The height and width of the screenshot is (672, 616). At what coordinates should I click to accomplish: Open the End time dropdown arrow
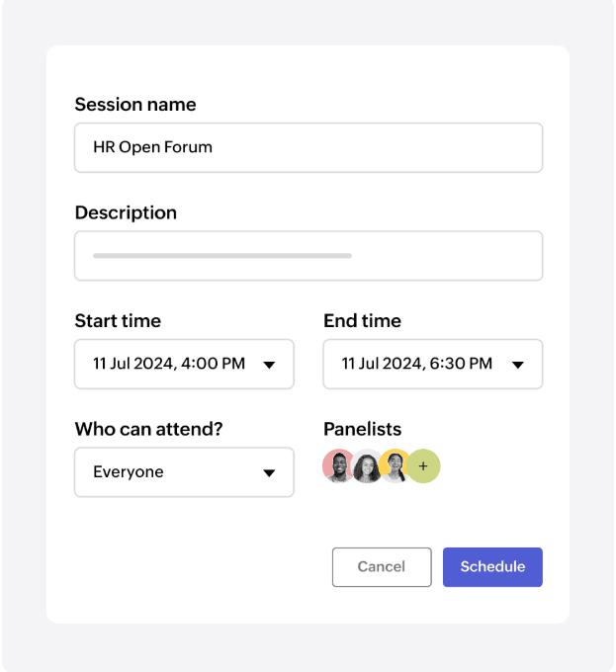click(517, 365)
